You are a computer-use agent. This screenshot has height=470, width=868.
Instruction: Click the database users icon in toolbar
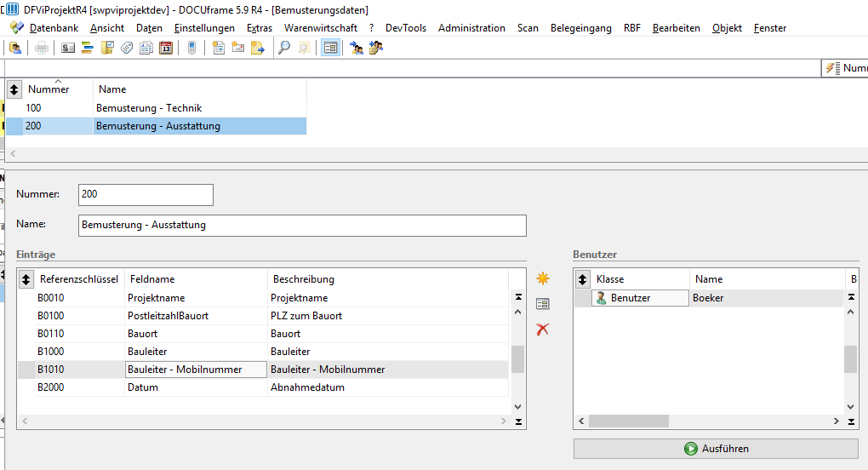coord(15,49)
